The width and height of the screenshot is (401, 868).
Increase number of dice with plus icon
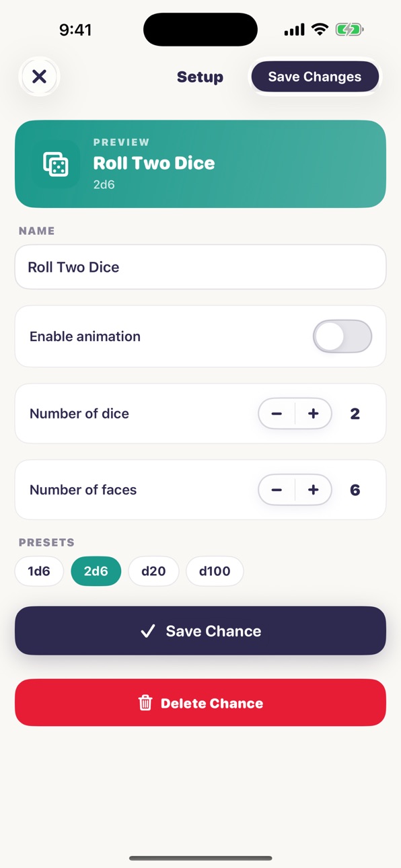click(x=313, y=414)
